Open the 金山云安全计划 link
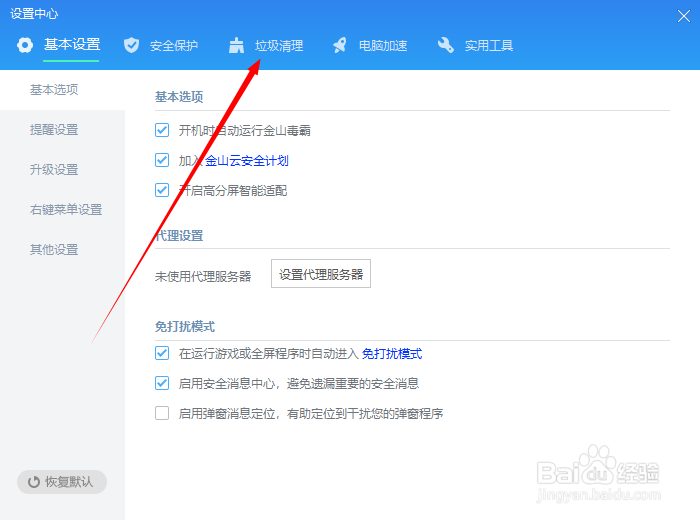Viewport: 700px width, 520px height. point(246,161)
